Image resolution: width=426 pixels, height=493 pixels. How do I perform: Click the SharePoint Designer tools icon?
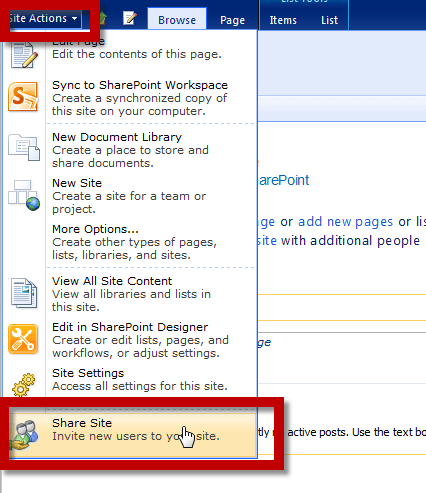pyautogui.click(x=23, y=339)
